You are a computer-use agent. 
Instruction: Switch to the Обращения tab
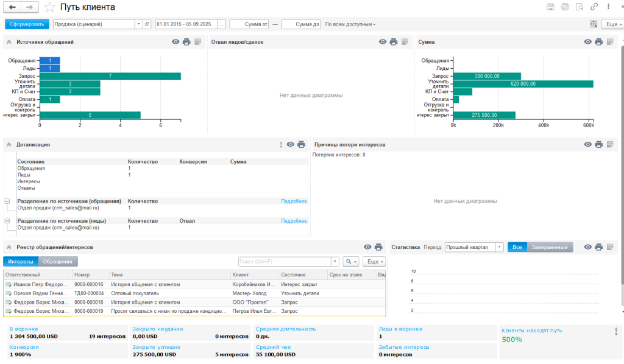58,261
